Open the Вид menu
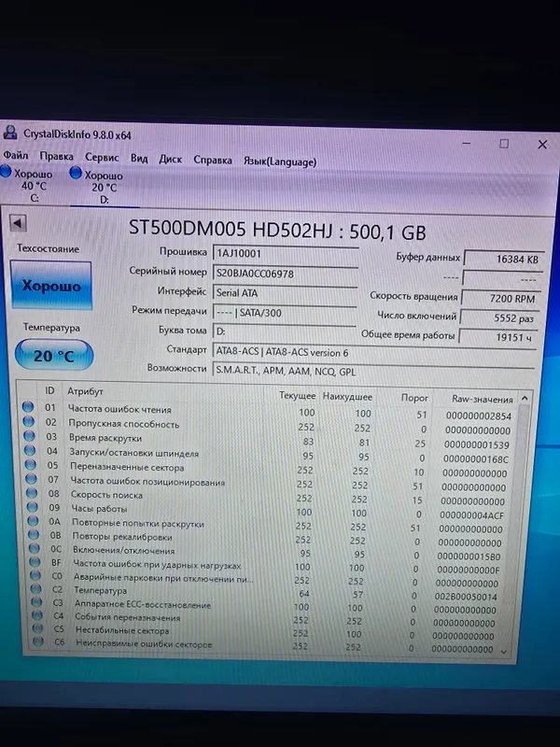The height and width of the screenshot is (747, 560). click(139, 158)
